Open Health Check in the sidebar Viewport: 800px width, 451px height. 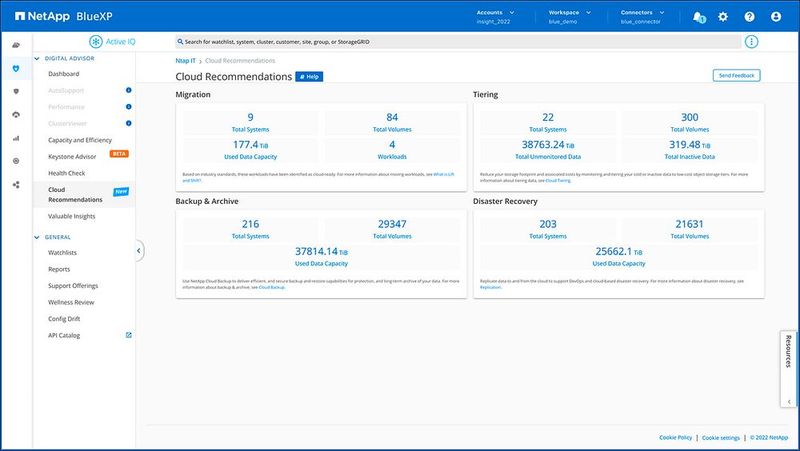coord(67,173)
